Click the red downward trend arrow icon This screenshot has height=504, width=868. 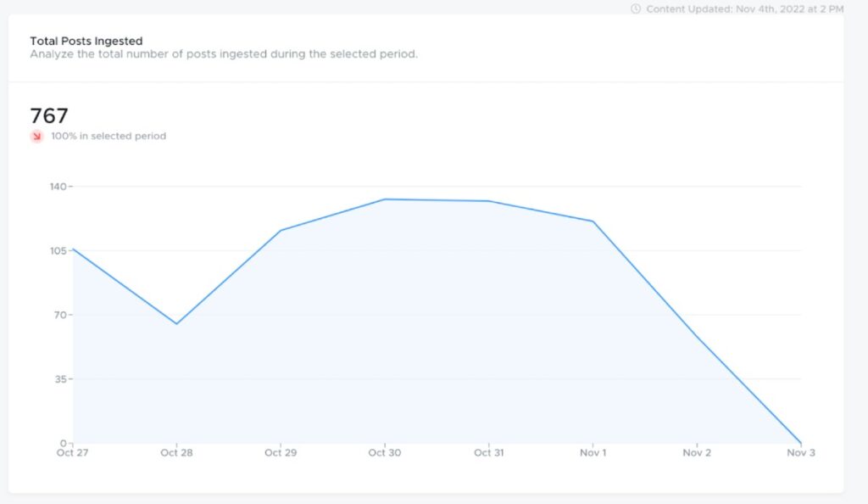tap(36, 136)
